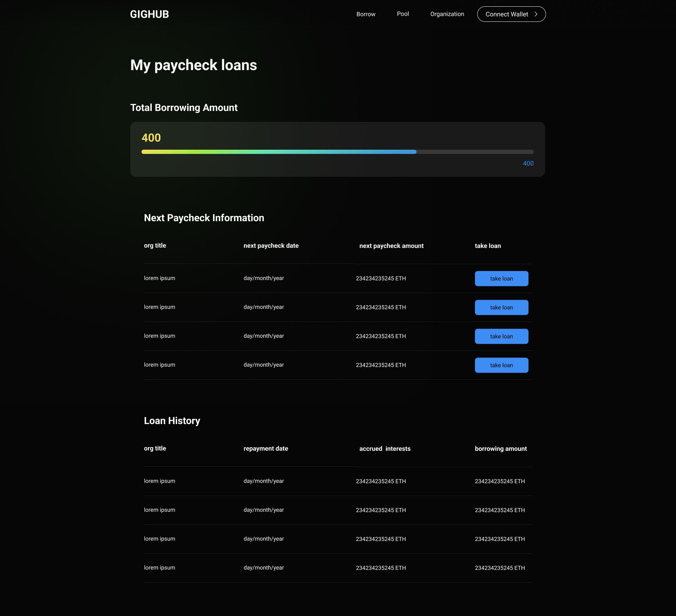Click the Pool navigation icon
This screenshot has width=676, height=616.
coord(403,14)
